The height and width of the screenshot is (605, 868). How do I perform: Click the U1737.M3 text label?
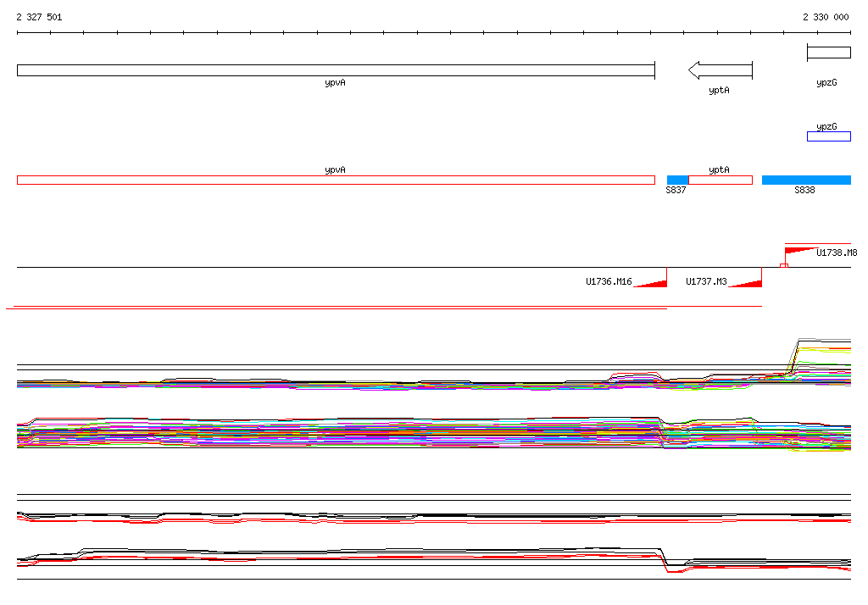tap(706, 282)
